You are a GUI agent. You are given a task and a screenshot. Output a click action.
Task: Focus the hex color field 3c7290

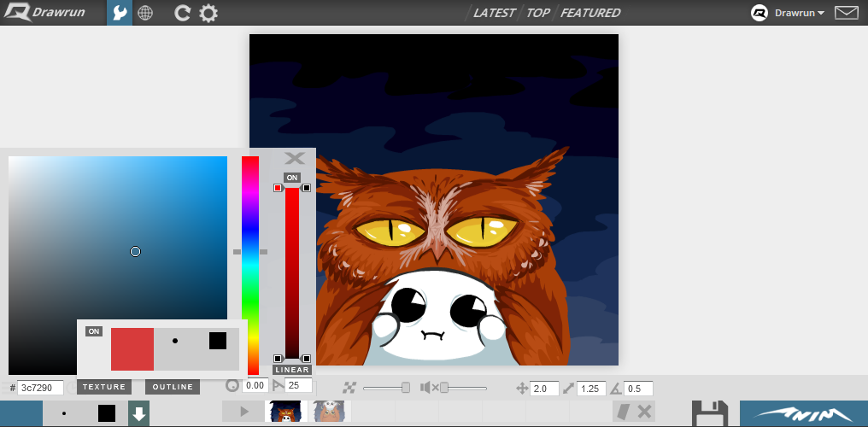coord(40,388)
